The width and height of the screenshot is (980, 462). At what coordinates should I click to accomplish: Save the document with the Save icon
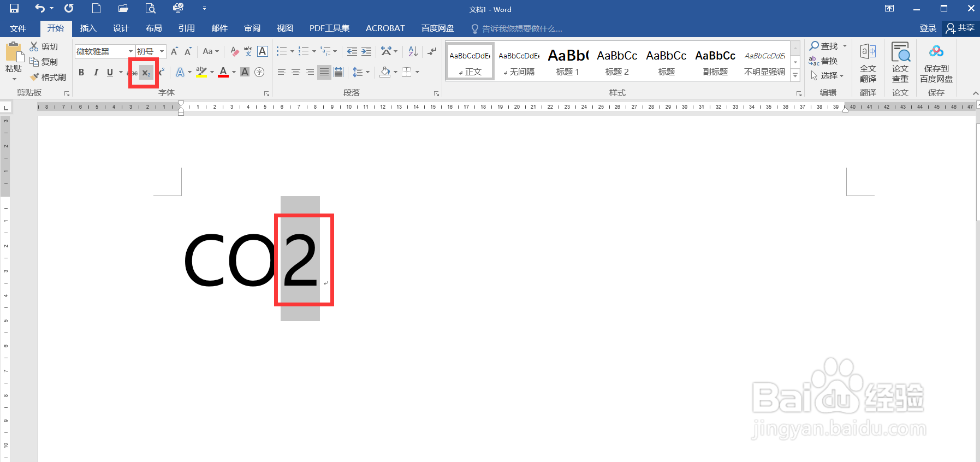14,8
